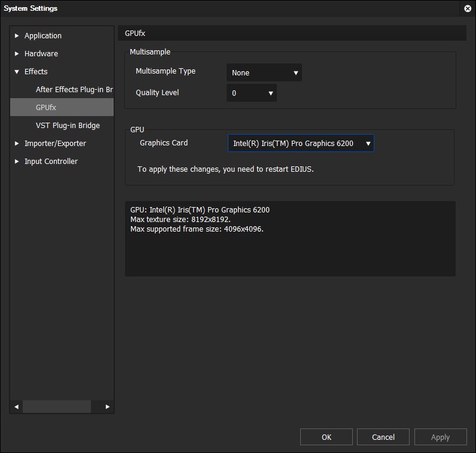Select the Effects category
The height and width of the screenshot is (453, 476).
tap(36, 72)
